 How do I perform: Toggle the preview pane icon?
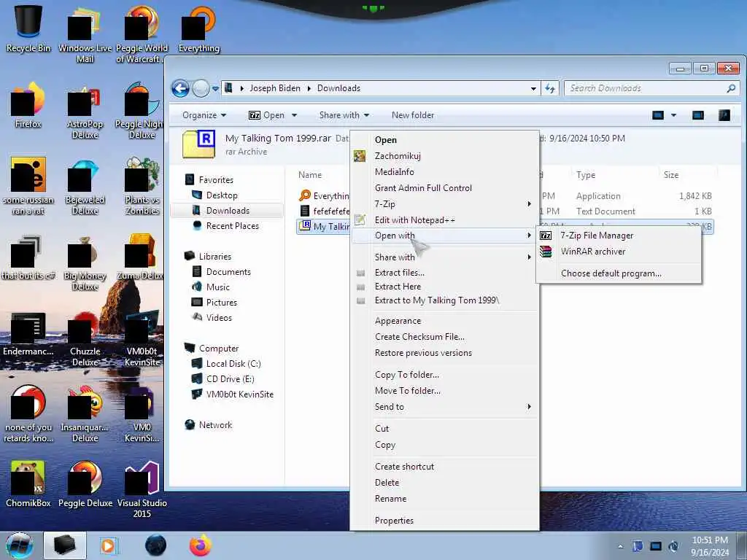pyautogui.click(x=698, y=115)
